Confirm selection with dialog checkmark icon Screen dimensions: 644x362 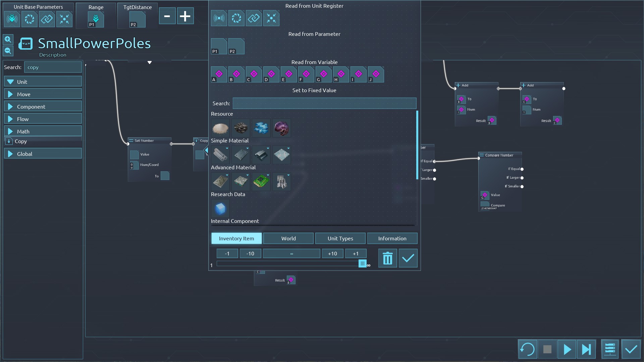click(x=408, y=258)
